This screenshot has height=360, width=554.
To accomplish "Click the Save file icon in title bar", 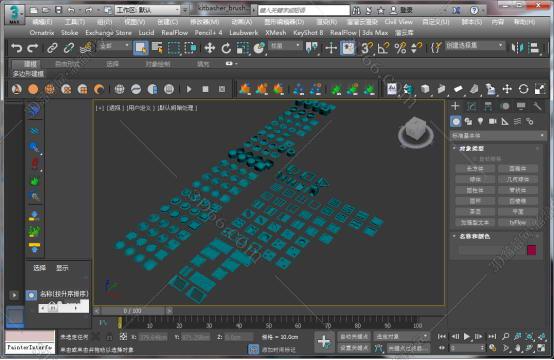I will 58,10.
